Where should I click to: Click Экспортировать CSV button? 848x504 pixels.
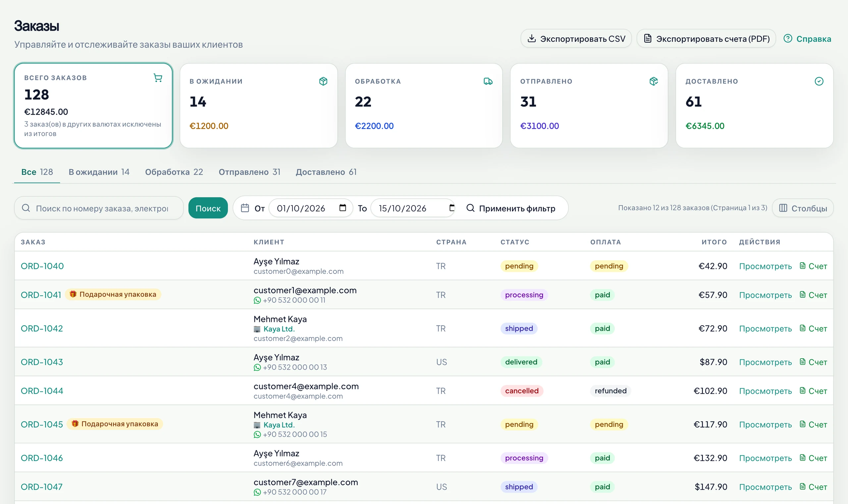[576, 39]
